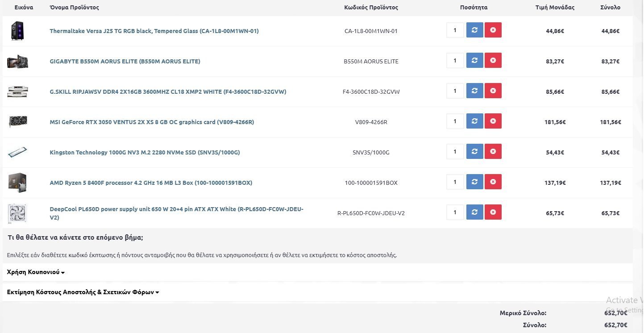Refresh quantity of GIGABYTE B550M AORUS ELITE
This screenshot has height=333, width=644.
pyautogui.click(x=475, y=60)
